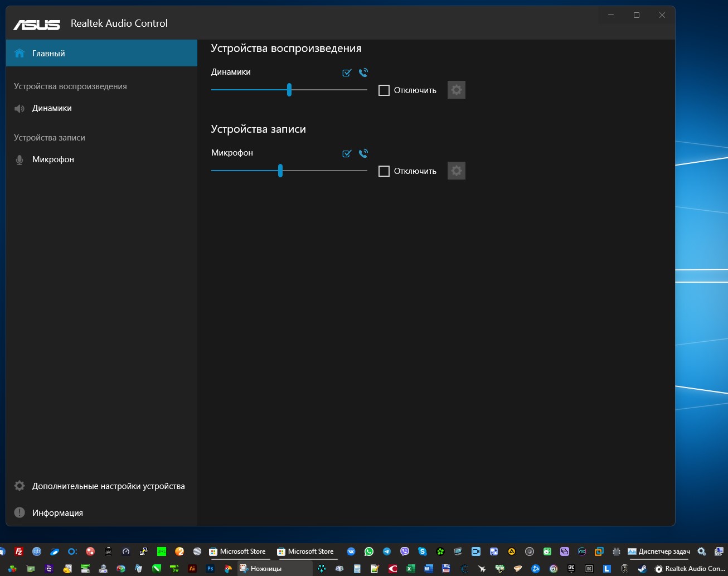The width and height of the screenshot is (728, 576).
Task: Minimize the Realtek Audio Control window
Action: pyautogui.click(x=611, y=15)
